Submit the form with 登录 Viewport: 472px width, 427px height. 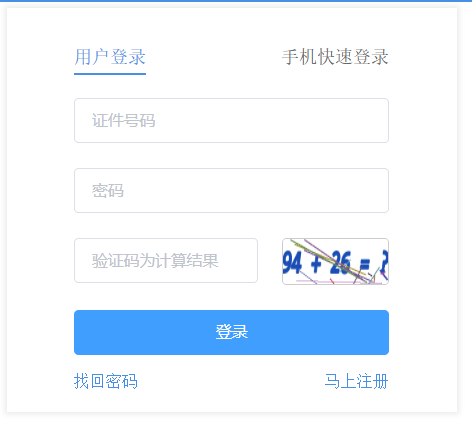pos(231,332)
